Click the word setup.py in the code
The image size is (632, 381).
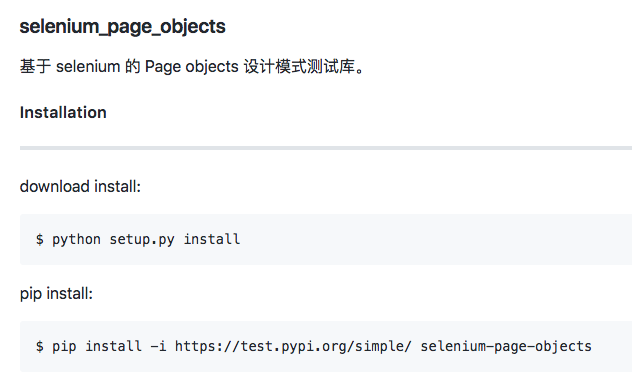tap(142, 239)
